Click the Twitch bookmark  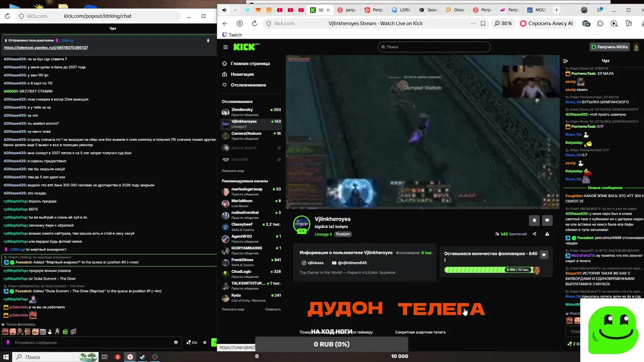[x=232, y=35]
